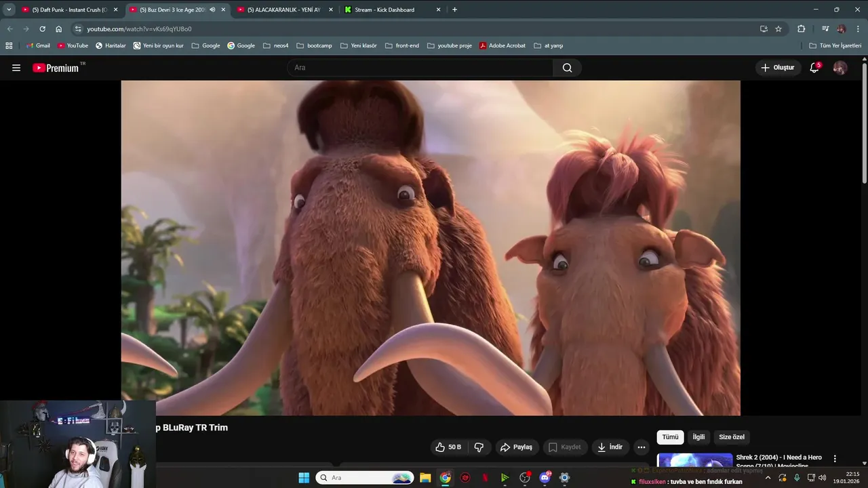Open the Oluştur create menu

tap(777, 68)
